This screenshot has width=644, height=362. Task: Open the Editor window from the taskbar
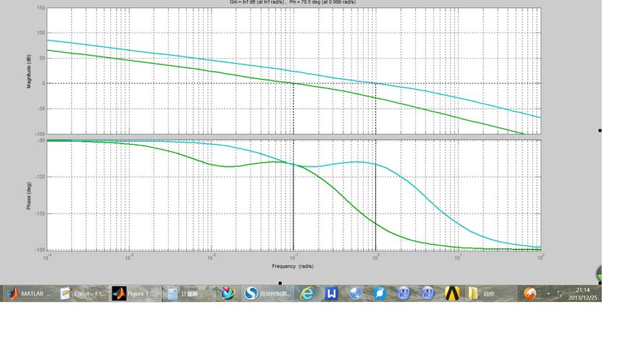pos(83,293)
